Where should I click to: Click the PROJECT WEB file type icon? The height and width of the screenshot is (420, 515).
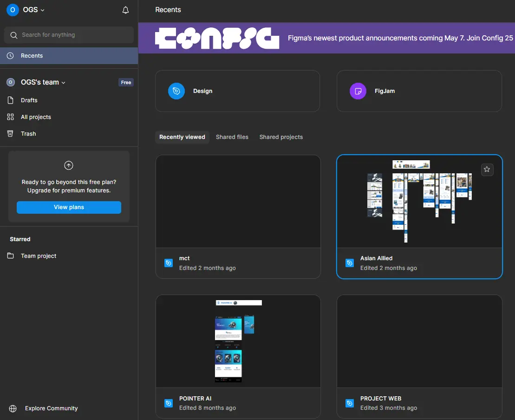[350, 403]
